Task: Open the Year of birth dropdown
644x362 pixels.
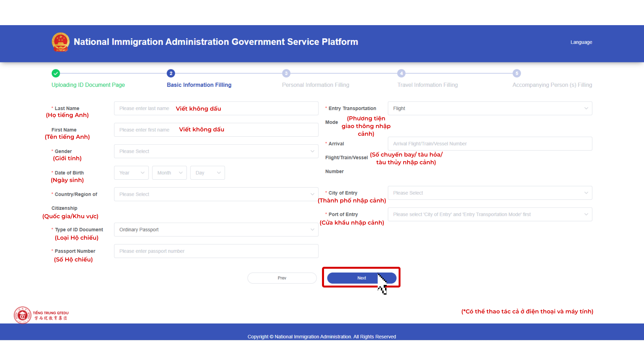Action: pyautogui.click(x=131, y=173)
